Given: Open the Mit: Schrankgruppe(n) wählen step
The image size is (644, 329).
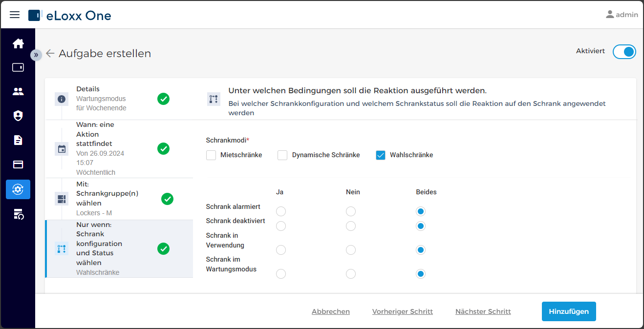Looking at the screenshot, I should 119,199.
